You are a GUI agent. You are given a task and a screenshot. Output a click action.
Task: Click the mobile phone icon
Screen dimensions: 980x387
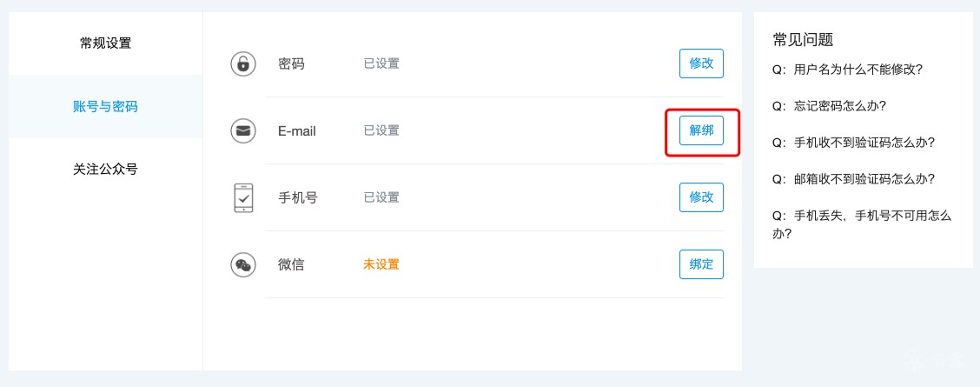point(243,197)
